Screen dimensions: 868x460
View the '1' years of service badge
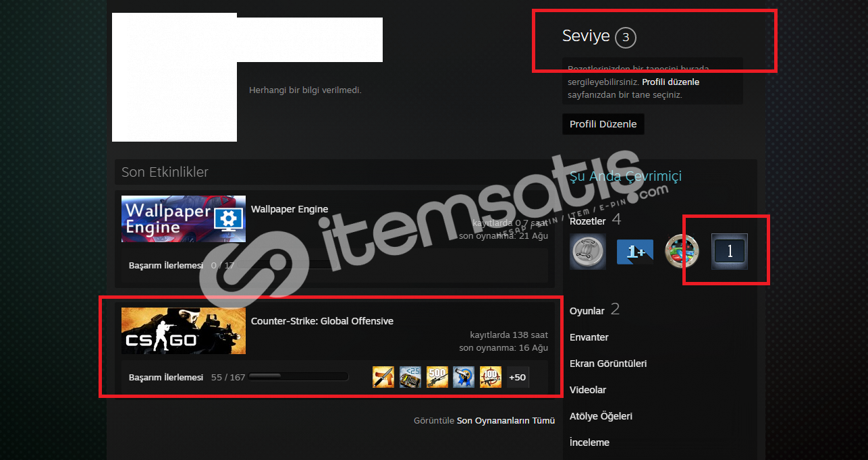click(730, 252)
